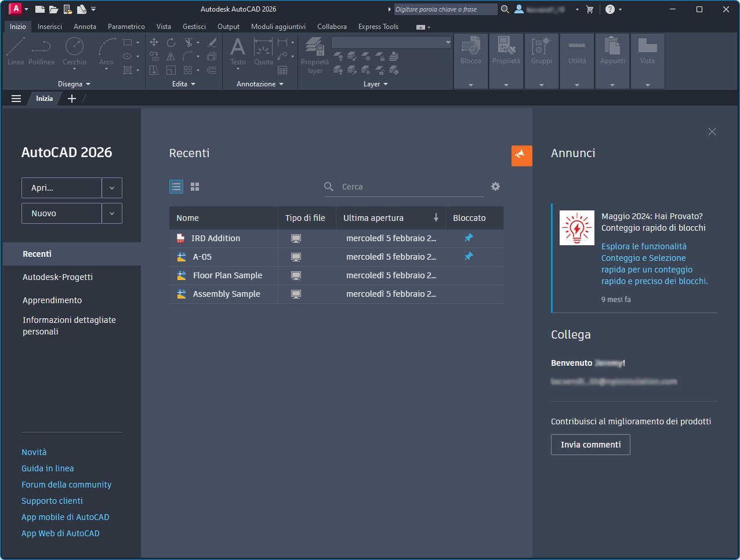This screenshot has height=560, width=740.
Task: Open the hamburger file tabs menu
Action: [16, 99]
